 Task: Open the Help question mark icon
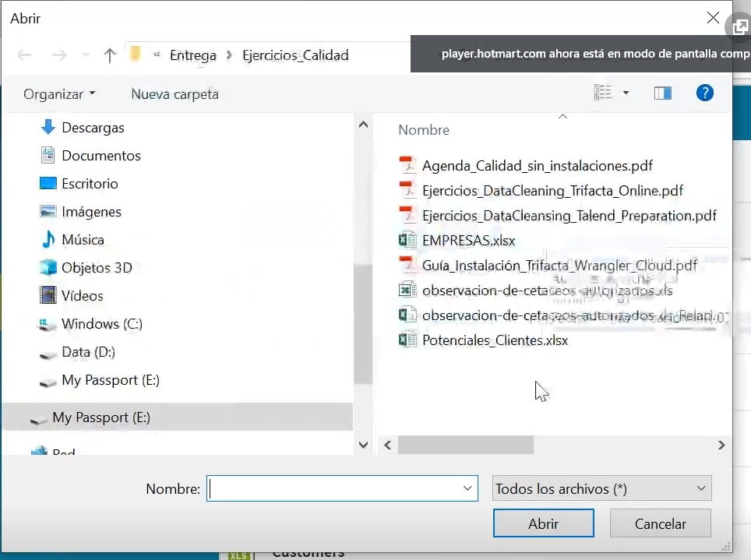704,93
